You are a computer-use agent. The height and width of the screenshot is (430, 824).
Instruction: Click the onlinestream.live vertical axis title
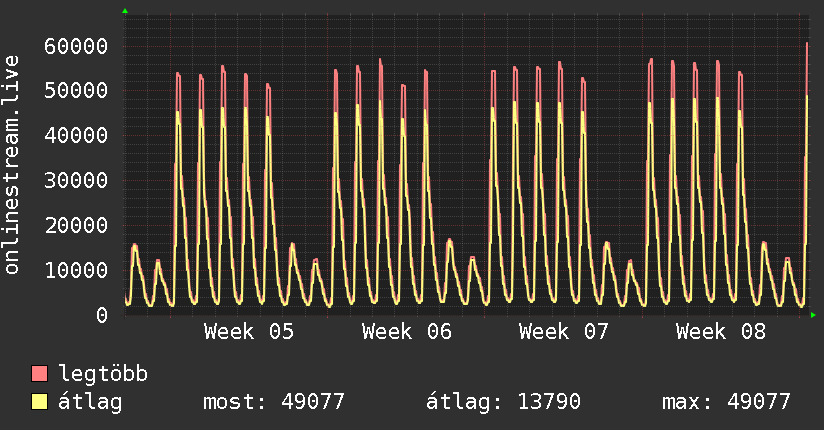coord(12,165)
